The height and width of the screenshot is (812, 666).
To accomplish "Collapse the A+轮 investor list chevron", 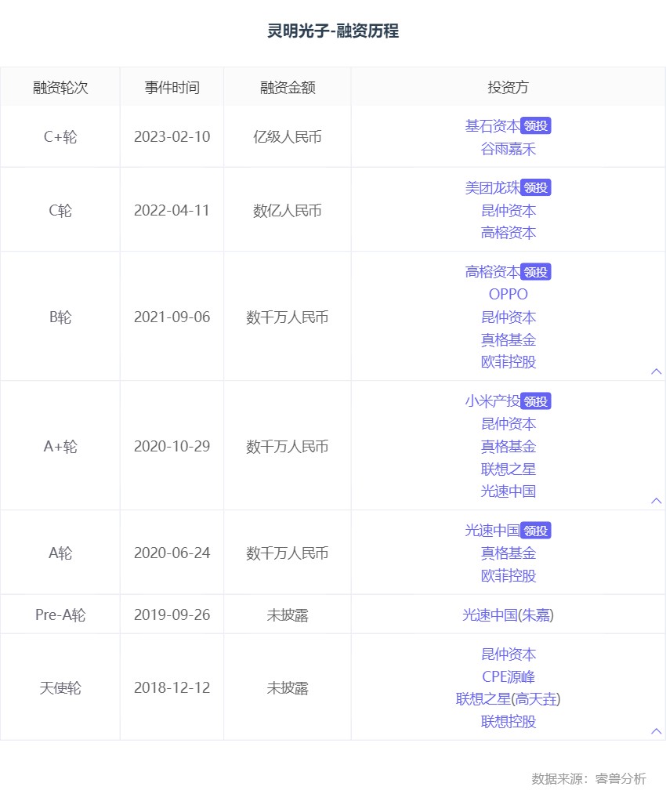I will pos(656,501).
